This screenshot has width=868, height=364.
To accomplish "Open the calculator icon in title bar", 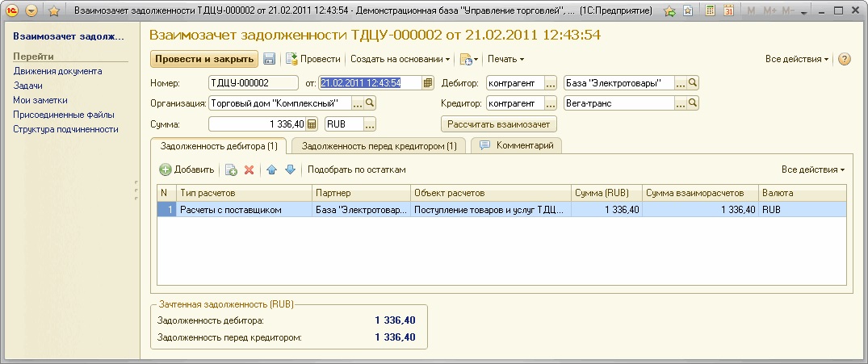I will click(x=711, y=10).
